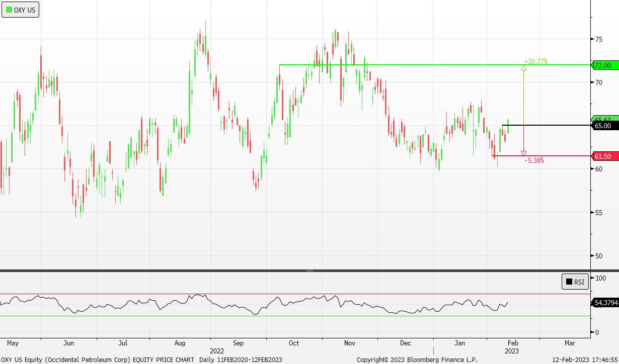
Task: Click the Jan label on time axis
Action: (459, 343)
